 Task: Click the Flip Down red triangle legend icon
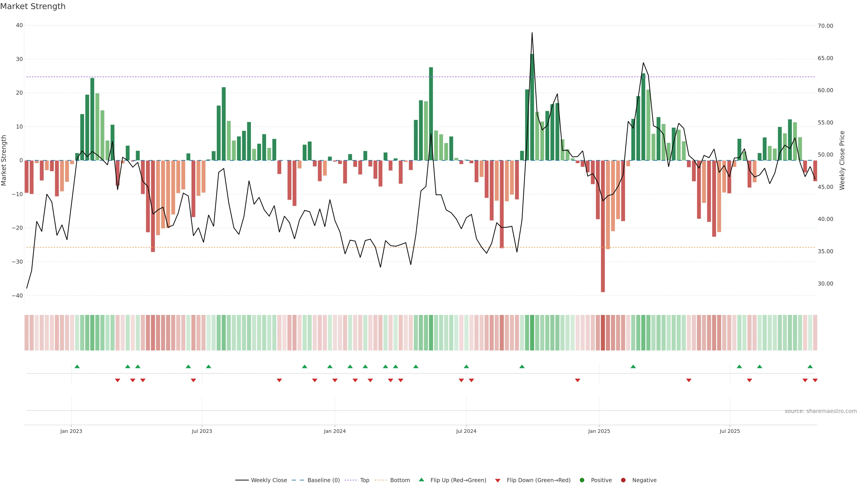pos(498,481)
